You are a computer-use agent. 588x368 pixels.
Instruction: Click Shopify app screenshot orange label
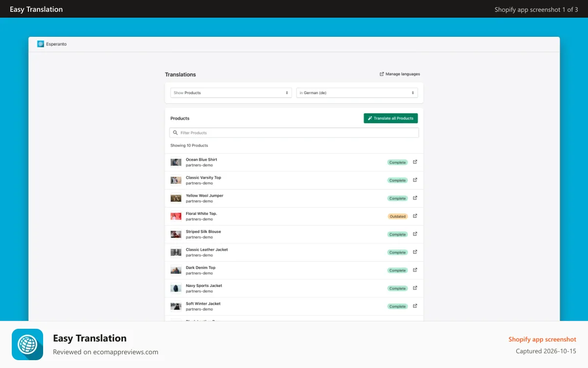[x=542, y=339]
